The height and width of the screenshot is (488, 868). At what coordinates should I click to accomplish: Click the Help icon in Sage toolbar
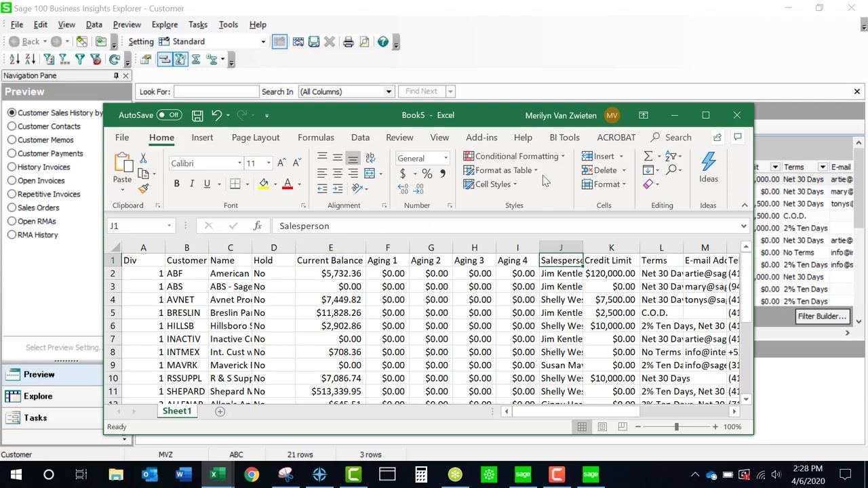383,42
